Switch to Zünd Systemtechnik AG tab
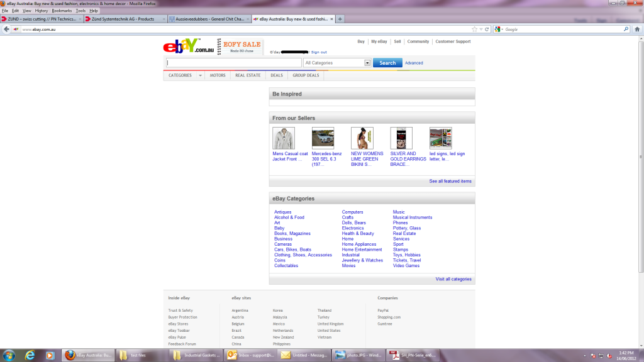Viewport: 644px width, 362px height. (x=125, y=19)
